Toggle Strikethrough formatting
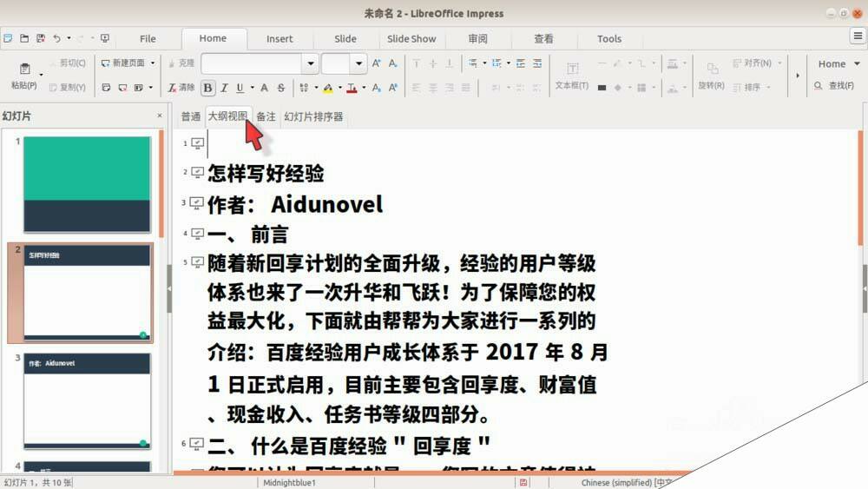The image size is (868, 489). tap(281, 88)
